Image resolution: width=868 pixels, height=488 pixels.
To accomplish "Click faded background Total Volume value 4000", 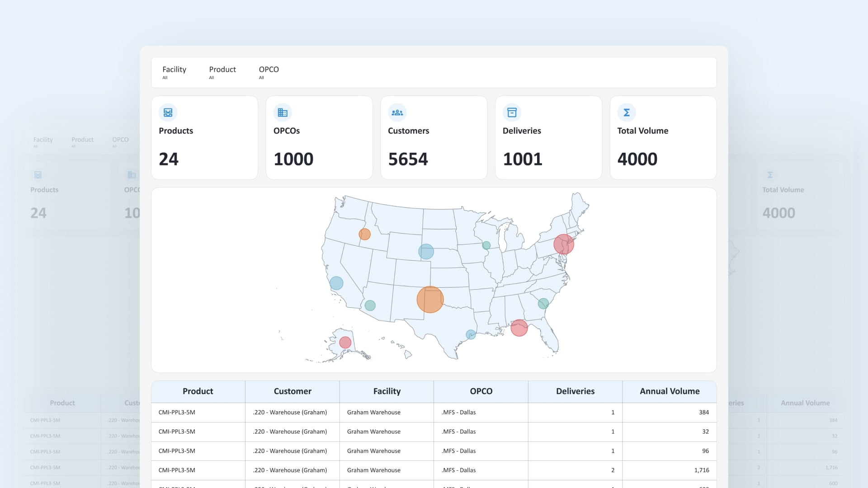I will [x=778, y=213].
